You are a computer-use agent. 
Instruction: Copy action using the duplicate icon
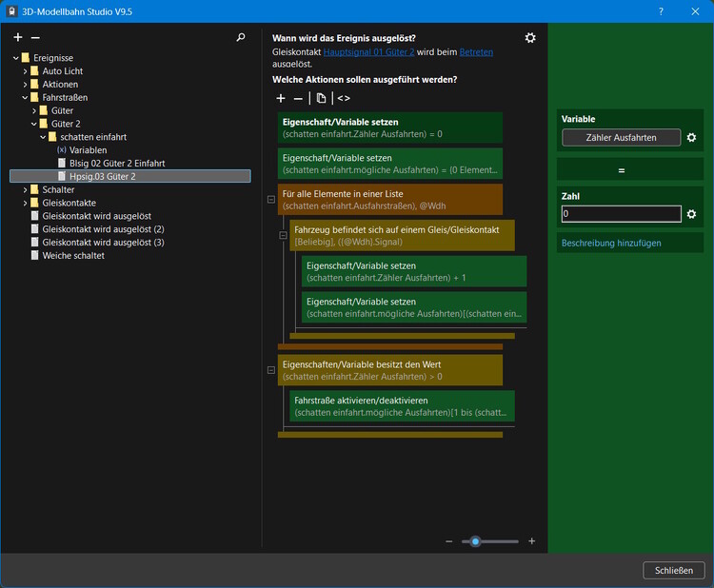pyautogui.click(x=322, y=98)
